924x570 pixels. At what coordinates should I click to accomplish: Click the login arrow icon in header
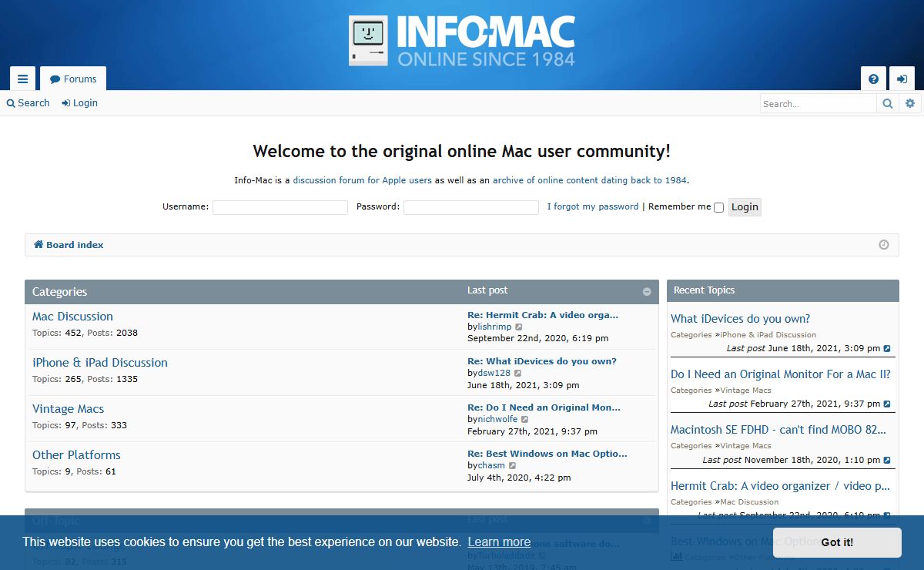point(902,79)
